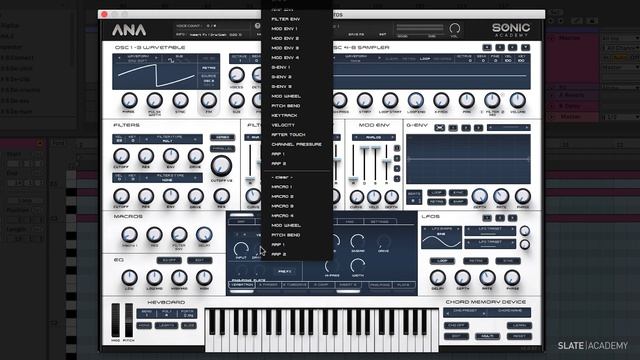The image size is (640, 360).
Task: Select LFO number 2 button
Action: (500, 218)
